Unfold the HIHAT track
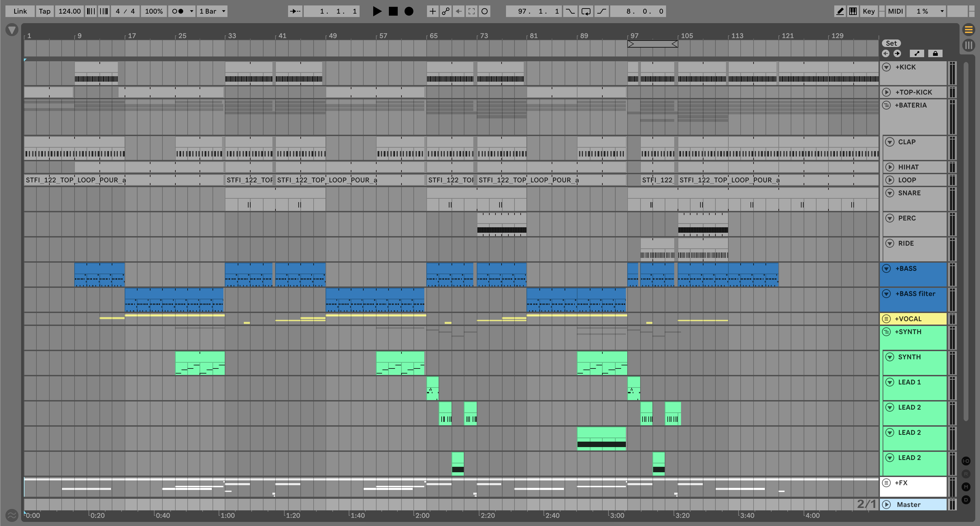Viewport: 980px width, 526px height. tap(889, 167)
